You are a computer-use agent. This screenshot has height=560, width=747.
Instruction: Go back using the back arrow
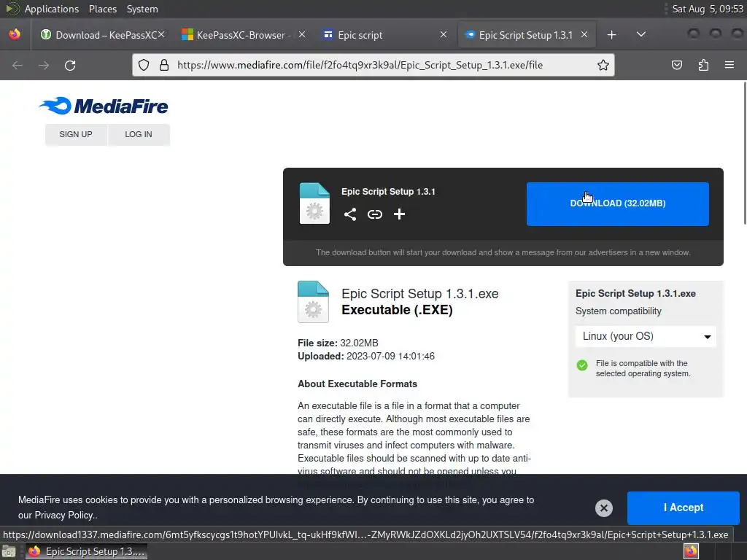18,65
